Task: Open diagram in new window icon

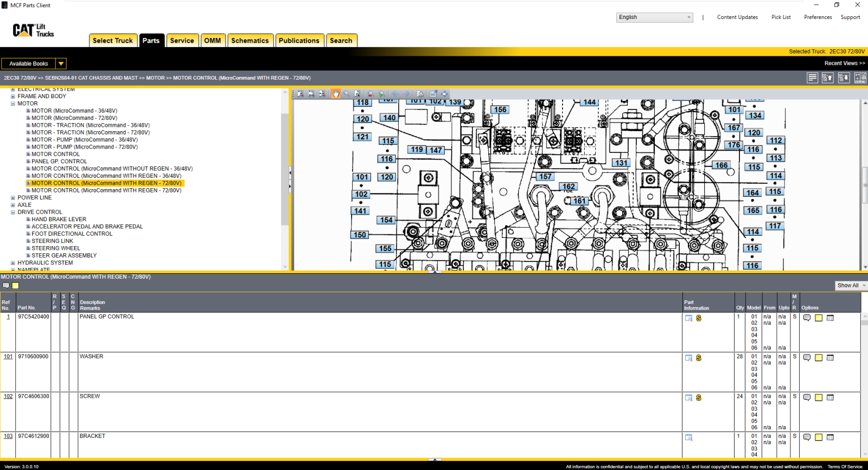Action: (433, 94)
